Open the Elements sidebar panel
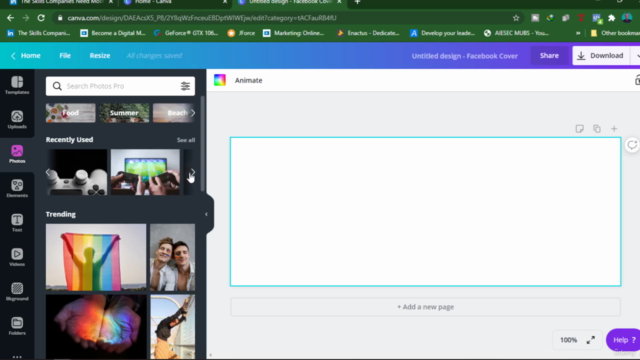 (17, 189)
